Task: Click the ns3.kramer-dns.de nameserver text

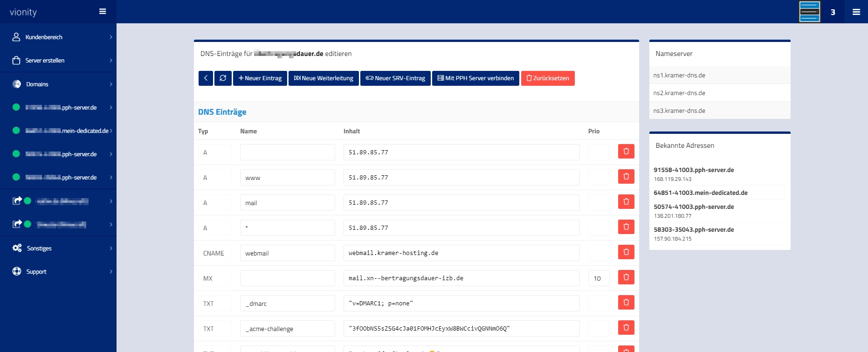Action: 679,110
